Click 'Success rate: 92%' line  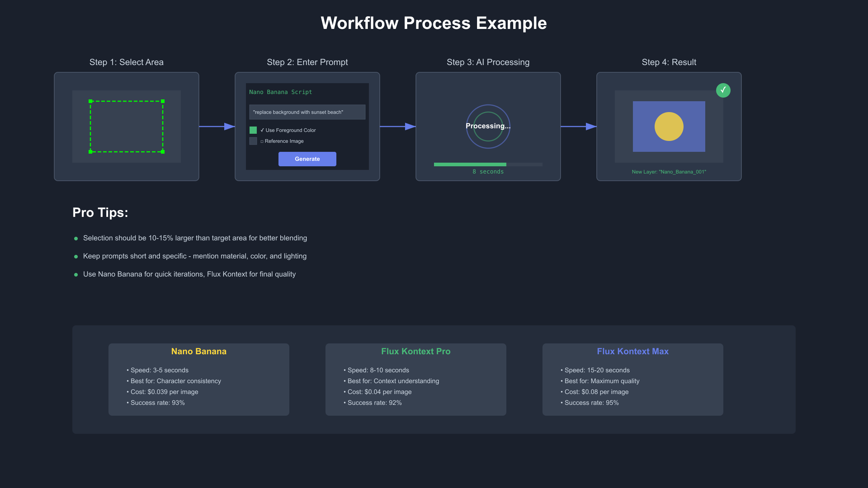point(373,403)
